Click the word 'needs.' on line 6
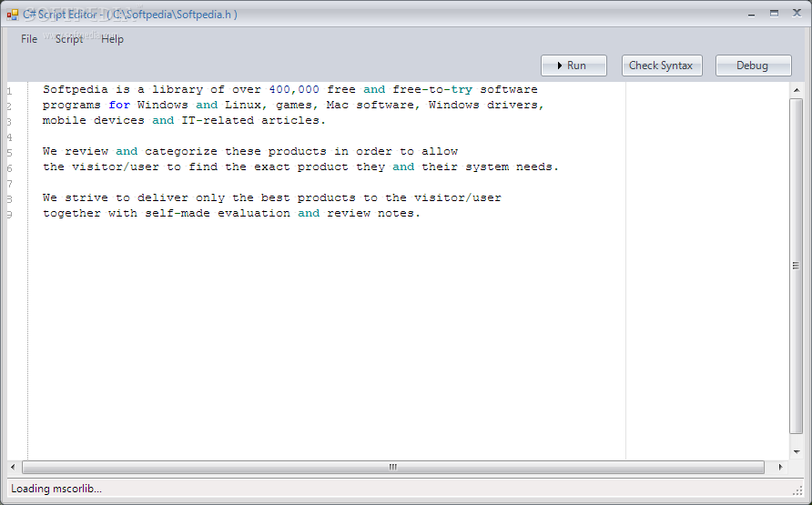812x505 pixels. click(x=537, y=167)
